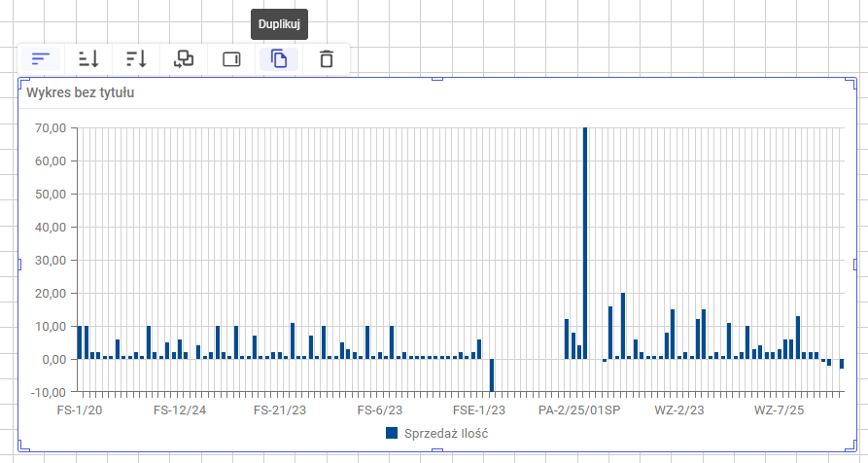Select the original order sort icon
Screen dimensions: 868x463
41,59
